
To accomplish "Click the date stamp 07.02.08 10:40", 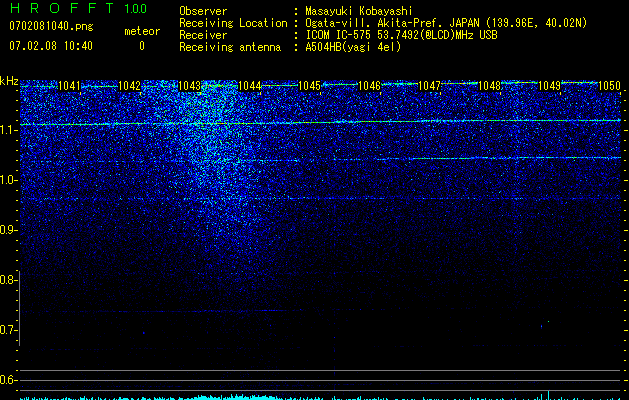I will 51,46.
